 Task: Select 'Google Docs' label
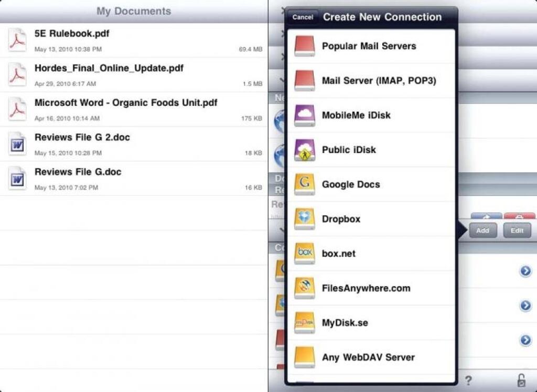pos(351,184)
